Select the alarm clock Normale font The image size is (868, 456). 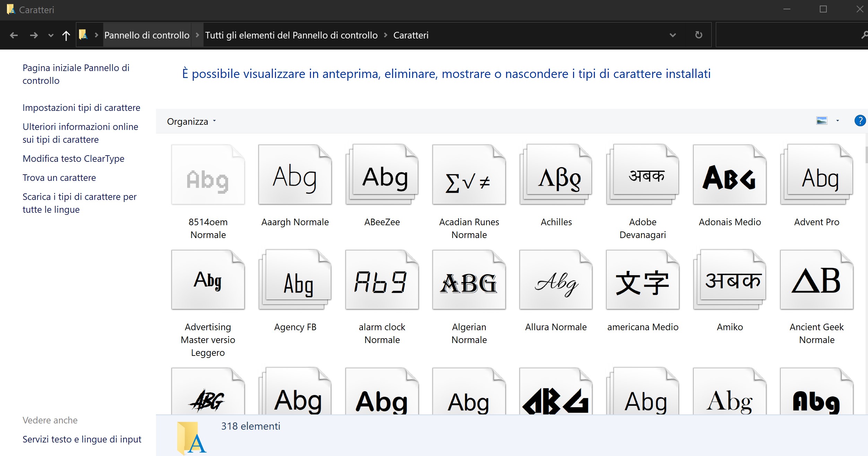point(382,280)
